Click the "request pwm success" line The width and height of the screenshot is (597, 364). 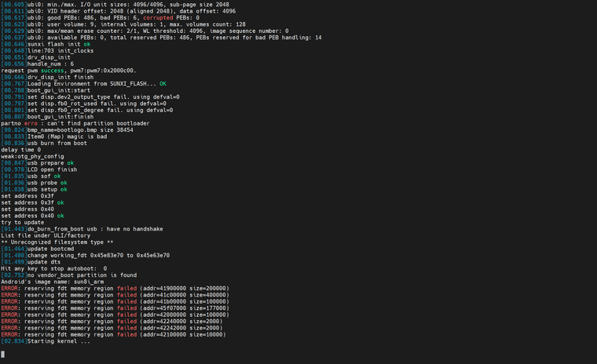[x=57, y=70]
